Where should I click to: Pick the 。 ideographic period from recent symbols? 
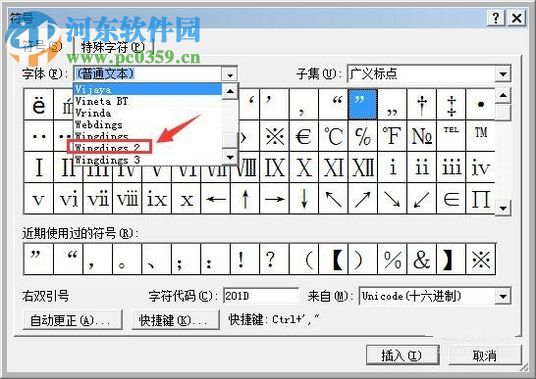point(127,259)
